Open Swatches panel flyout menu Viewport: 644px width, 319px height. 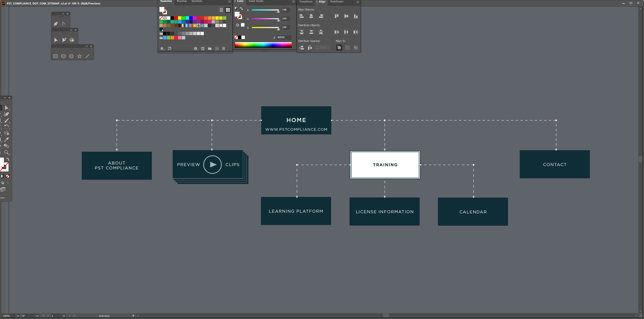[x=230, y=1]
